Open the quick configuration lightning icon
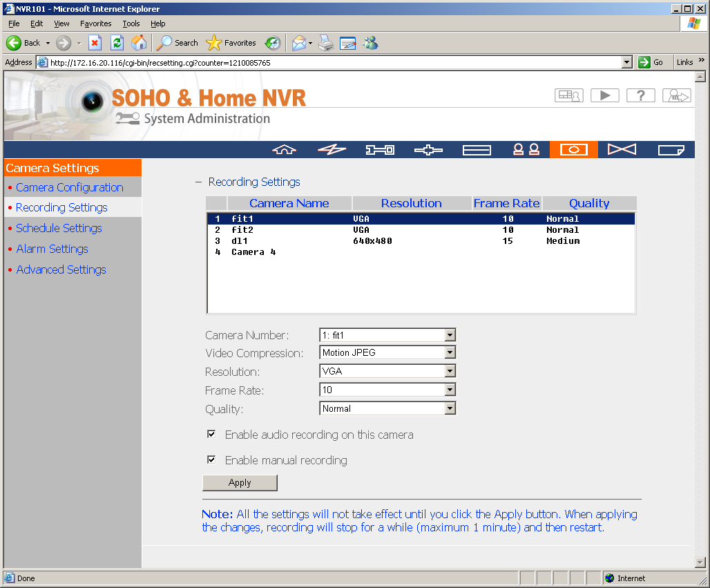 [x=332, y=149]
